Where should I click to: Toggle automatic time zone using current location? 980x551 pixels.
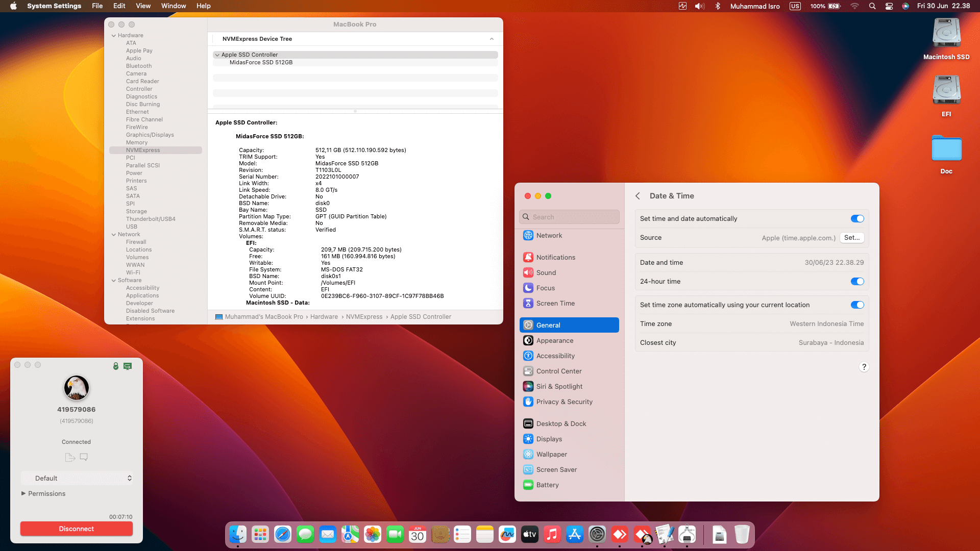pos(857,305)
